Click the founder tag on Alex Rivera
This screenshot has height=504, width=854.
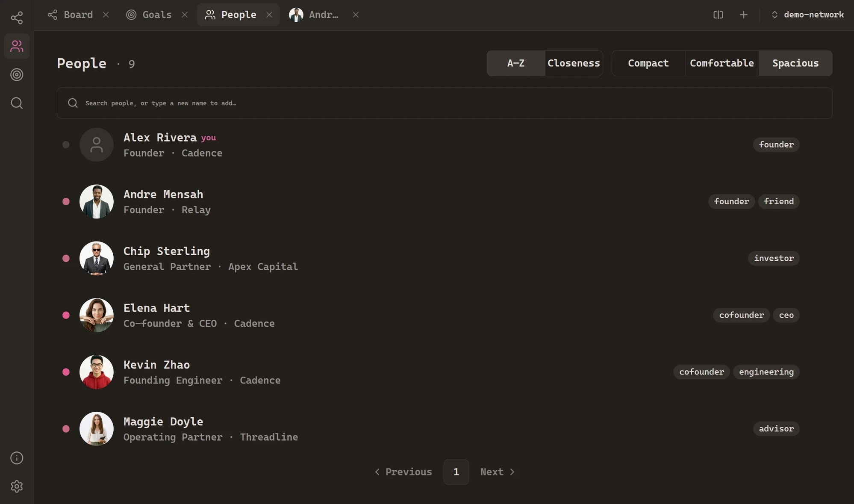(x=776, y=144)
